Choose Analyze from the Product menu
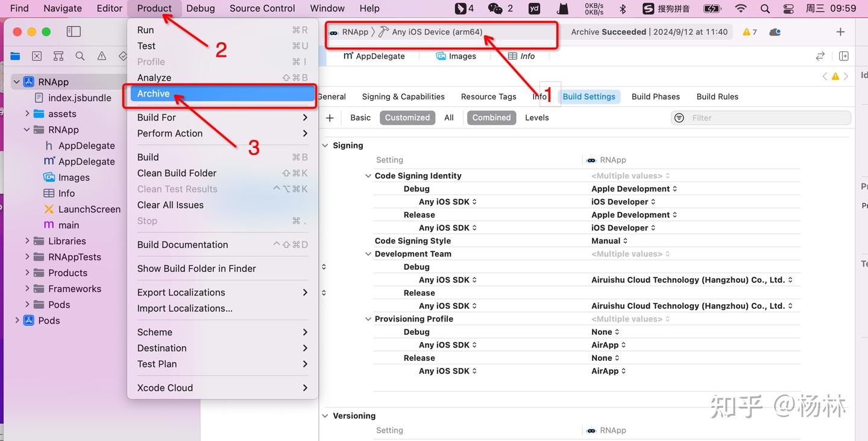This screenshot has height=441, width=868. pos(221,78)
